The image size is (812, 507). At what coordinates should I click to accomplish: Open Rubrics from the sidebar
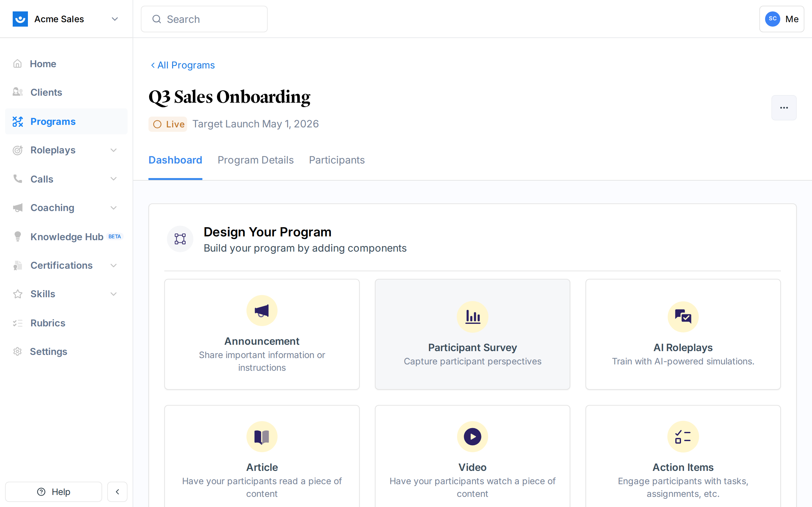click(x=48, y=323)
